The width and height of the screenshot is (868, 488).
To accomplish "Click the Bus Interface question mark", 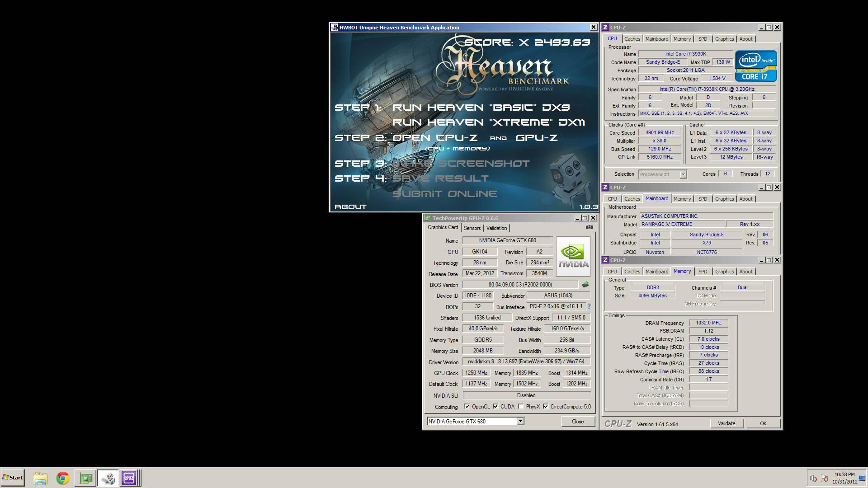I will click(589, 306).
